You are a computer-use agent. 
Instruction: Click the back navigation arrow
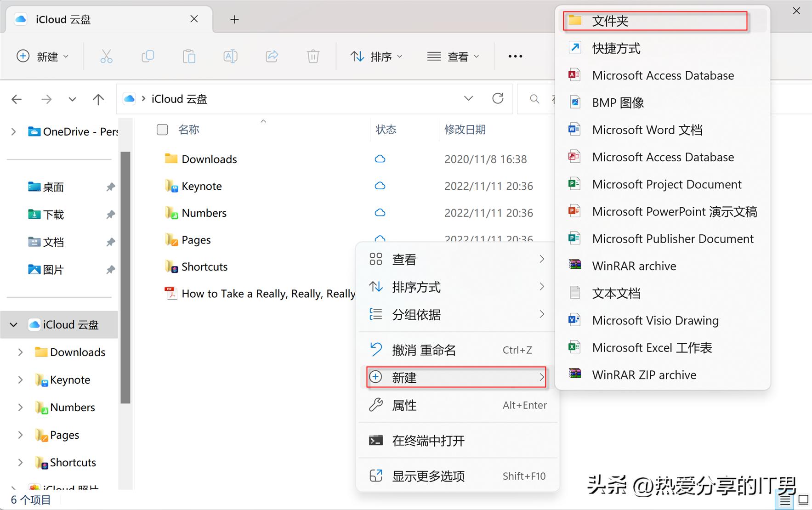click(x=17, y=99)
